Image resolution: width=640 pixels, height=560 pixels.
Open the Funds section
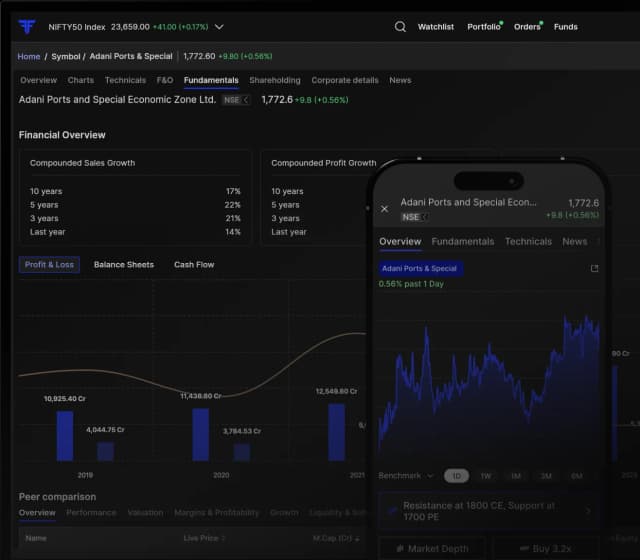[x=565, y=27]
